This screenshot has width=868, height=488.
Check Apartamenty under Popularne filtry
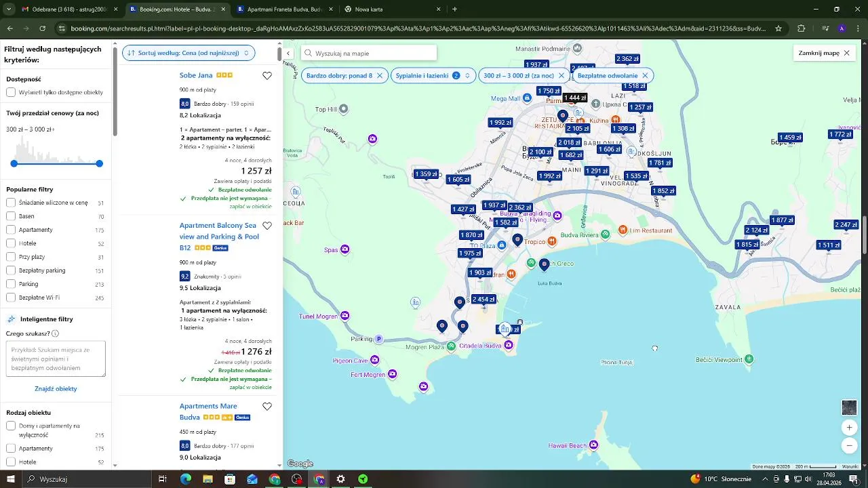tap(11, 230)
